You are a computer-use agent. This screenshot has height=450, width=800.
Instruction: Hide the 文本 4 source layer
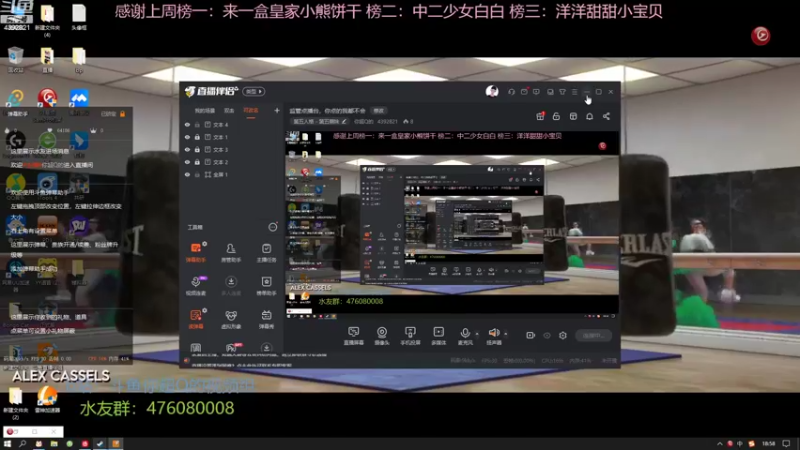tap(187, 124)
